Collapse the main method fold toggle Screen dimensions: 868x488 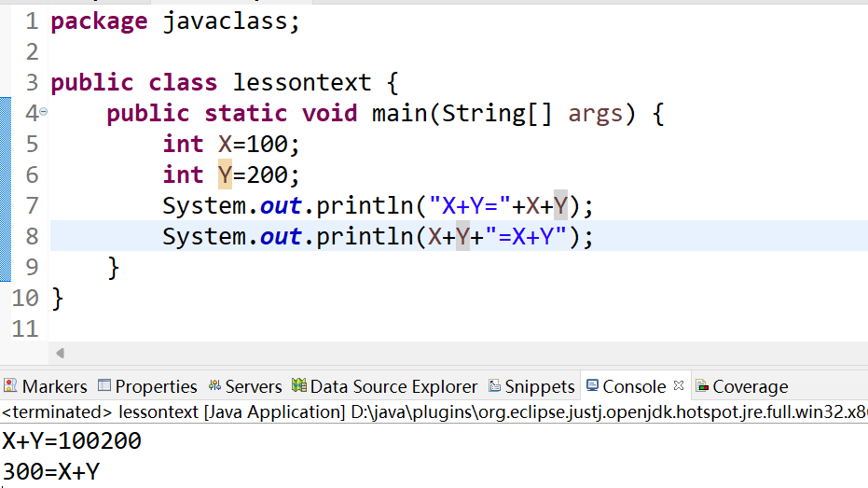pos(43,113)
